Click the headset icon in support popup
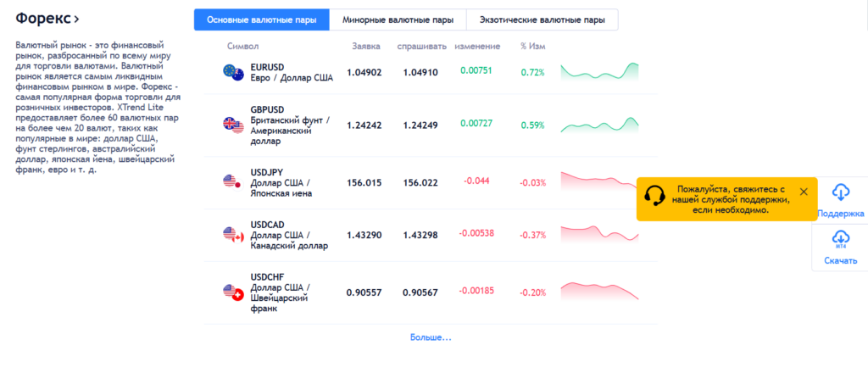868x373 pixels. click(x=654, y=198)
